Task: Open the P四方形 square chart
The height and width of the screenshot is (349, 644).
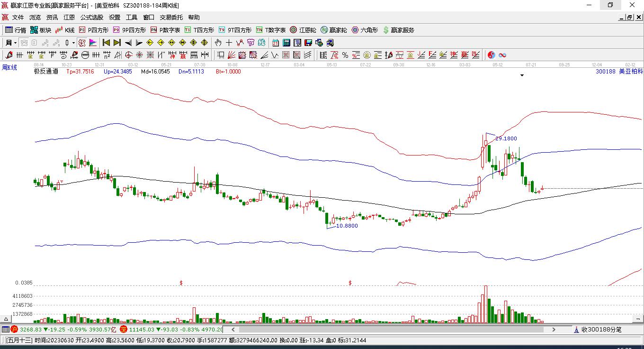Action: [x=93, y=30]
